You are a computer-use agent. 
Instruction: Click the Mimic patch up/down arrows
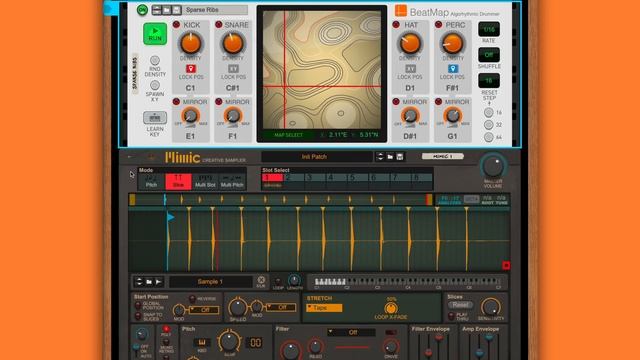point(380,157)
